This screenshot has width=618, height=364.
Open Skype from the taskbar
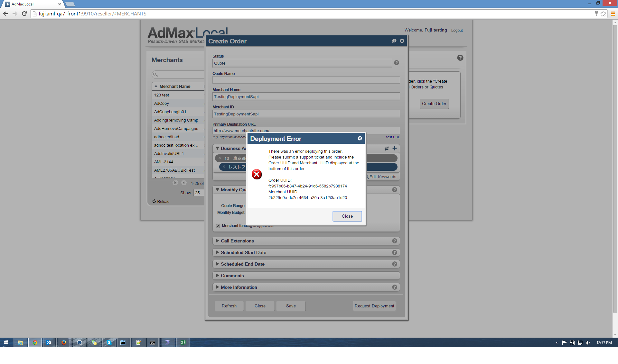pos(109,342)
